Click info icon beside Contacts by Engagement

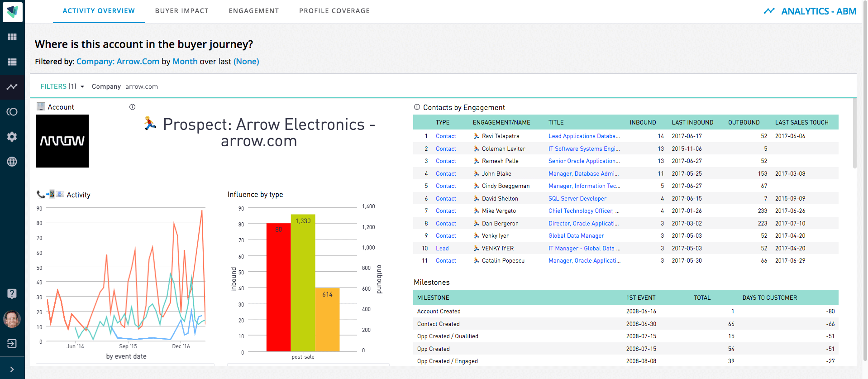tap(417, 107)
